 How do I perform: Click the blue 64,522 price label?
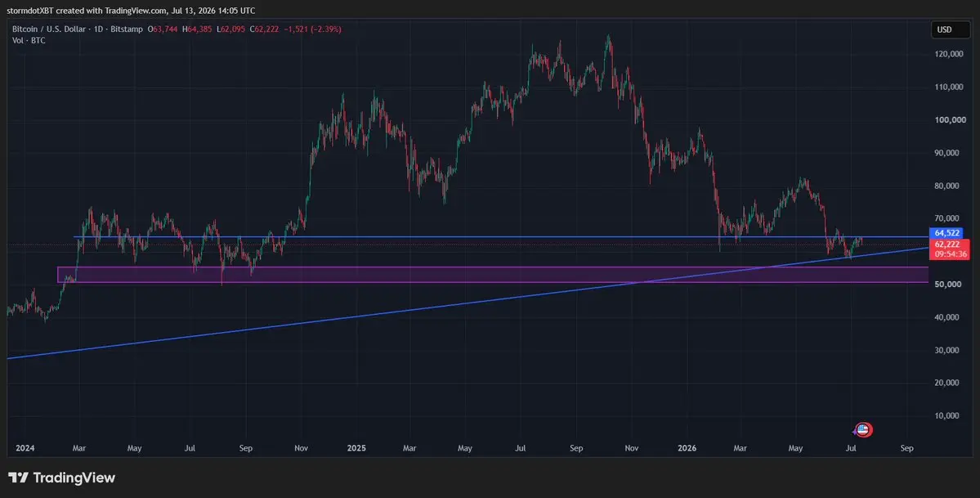click(x=949, y=233)
